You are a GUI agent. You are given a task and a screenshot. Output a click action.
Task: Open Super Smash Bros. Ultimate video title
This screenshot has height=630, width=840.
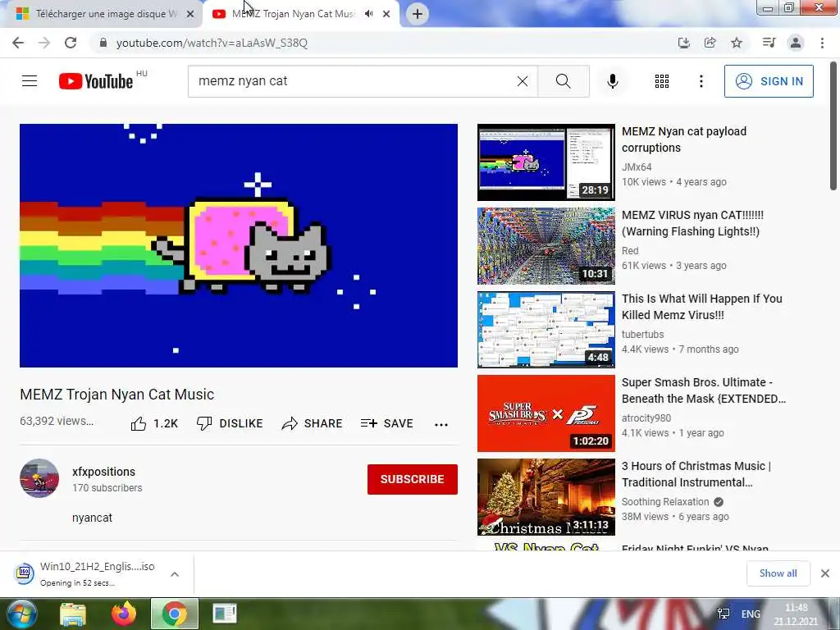tap(703, 390)
